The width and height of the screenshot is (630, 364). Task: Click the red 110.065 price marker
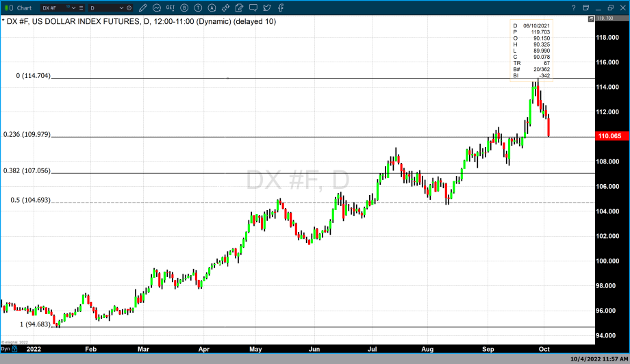point(609,136)
